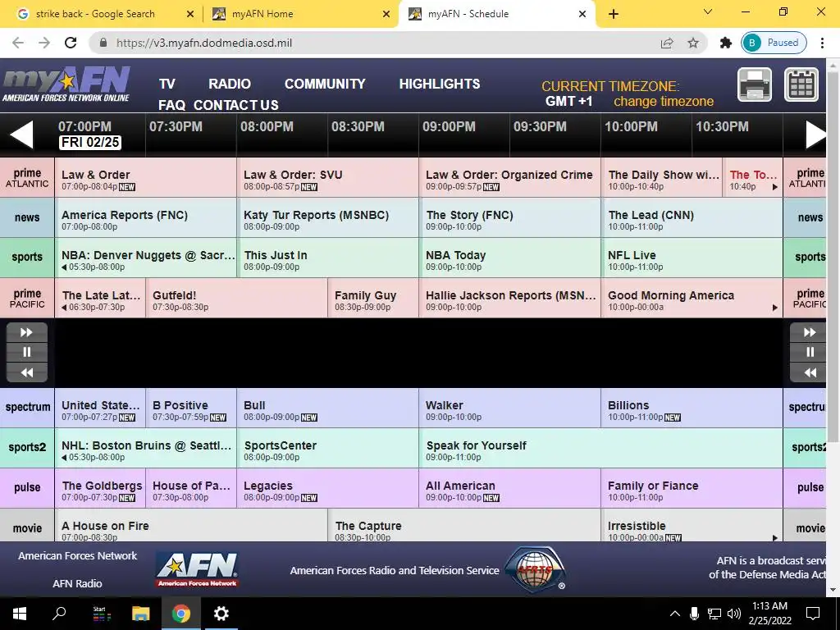Viewport: 840px width, 630px height.
Task: Open CONTACT US page
Action: [235, 105]
